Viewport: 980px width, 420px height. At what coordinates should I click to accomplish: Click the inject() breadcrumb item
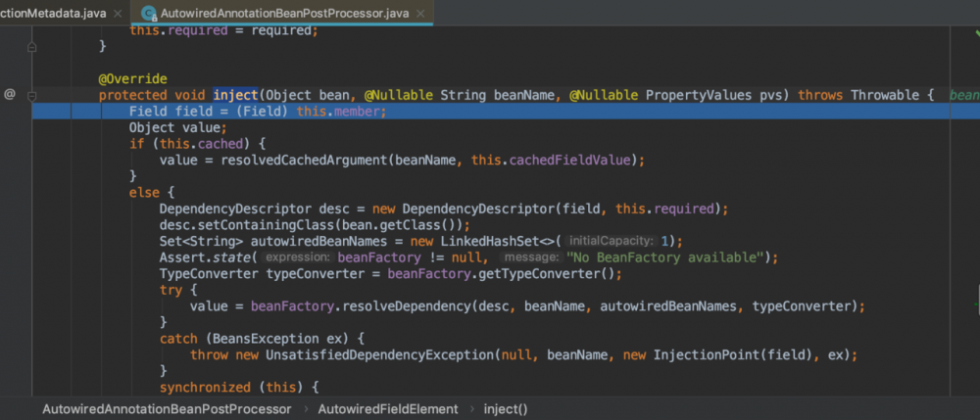click(x=505, y=408)
